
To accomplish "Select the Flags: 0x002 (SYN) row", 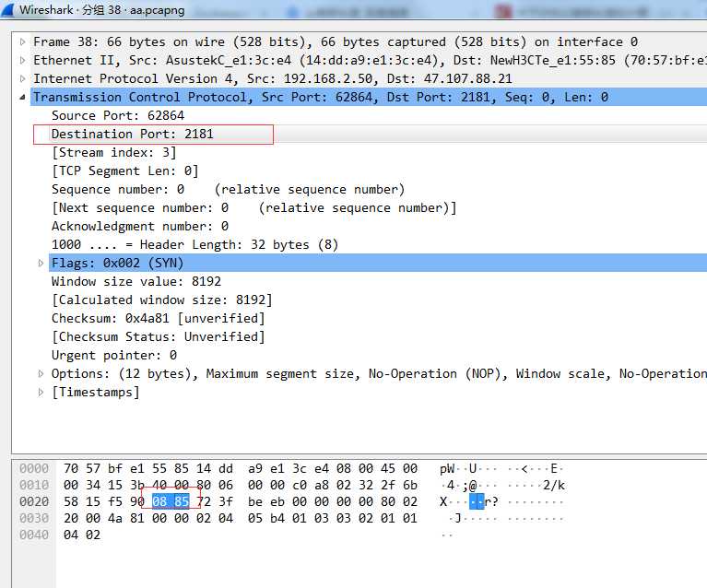I will [x=378, y=263].
